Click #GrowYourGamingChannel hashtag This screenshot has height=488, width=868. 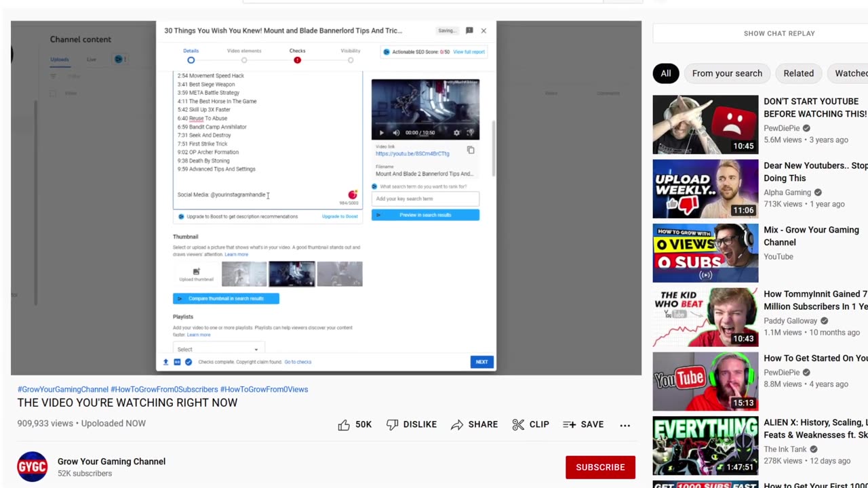(x=63, y=389)
